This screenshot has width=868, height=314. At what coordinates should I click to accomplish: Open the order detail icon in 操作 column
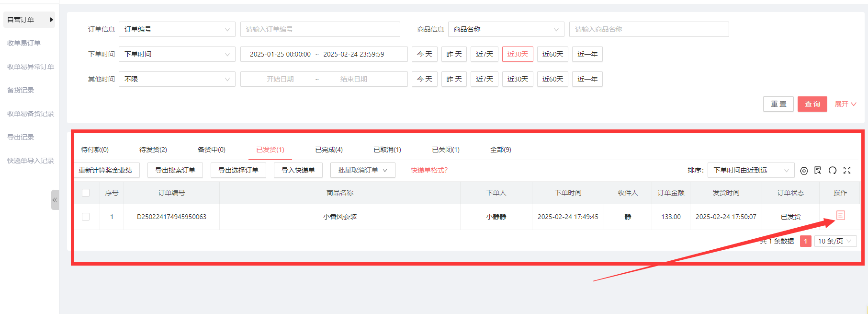[840, 216]
